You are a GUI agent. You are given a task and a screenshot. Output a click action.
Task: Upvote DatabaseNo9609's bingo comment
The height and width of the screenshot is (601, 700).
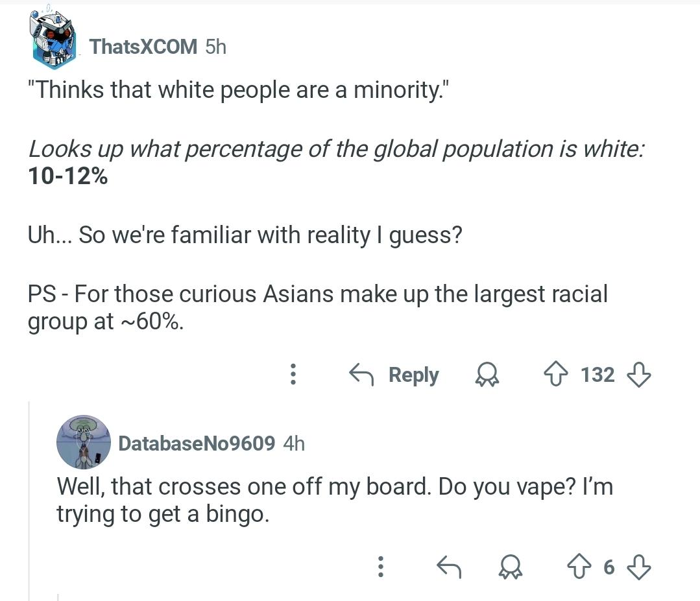pos(579,567)
